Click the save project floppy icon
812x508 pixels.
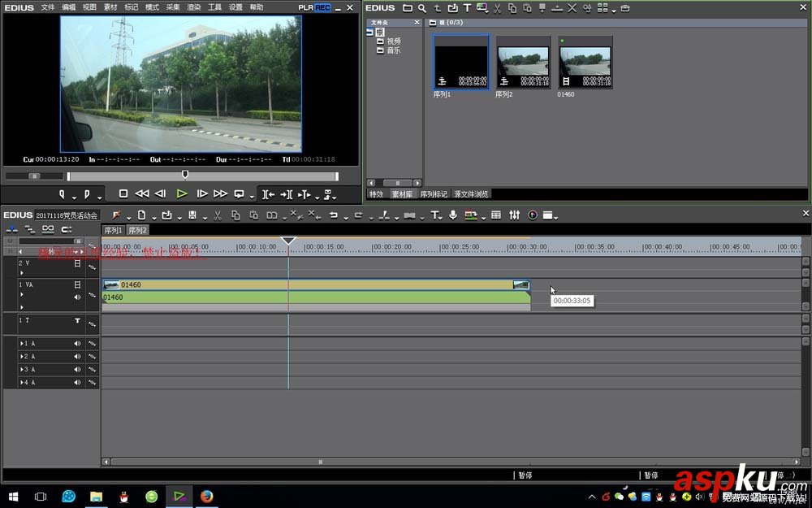[192, 215]
